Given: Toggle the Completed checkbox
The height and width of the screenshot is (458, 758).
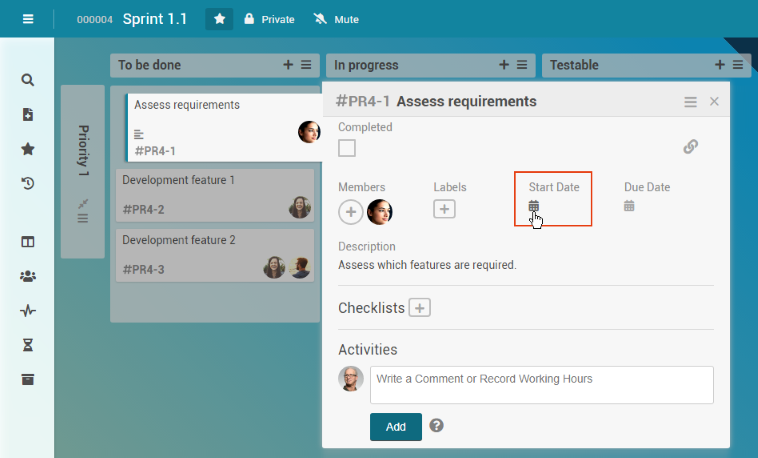Looking at the screenshot, I should [x=347, y=148].
